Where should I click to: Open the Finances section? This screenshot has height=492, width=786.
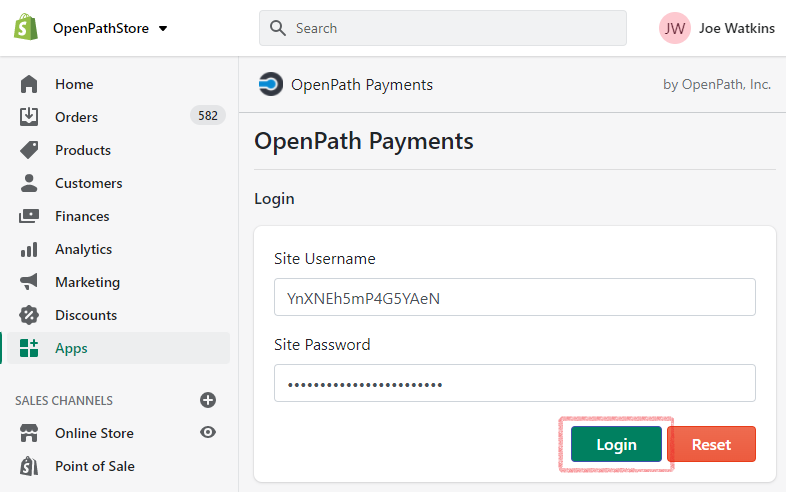(82, 216)
